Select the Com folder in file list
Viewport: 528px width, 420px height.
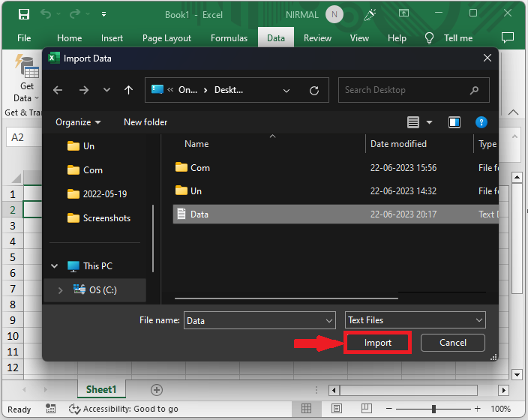point(193,168)
